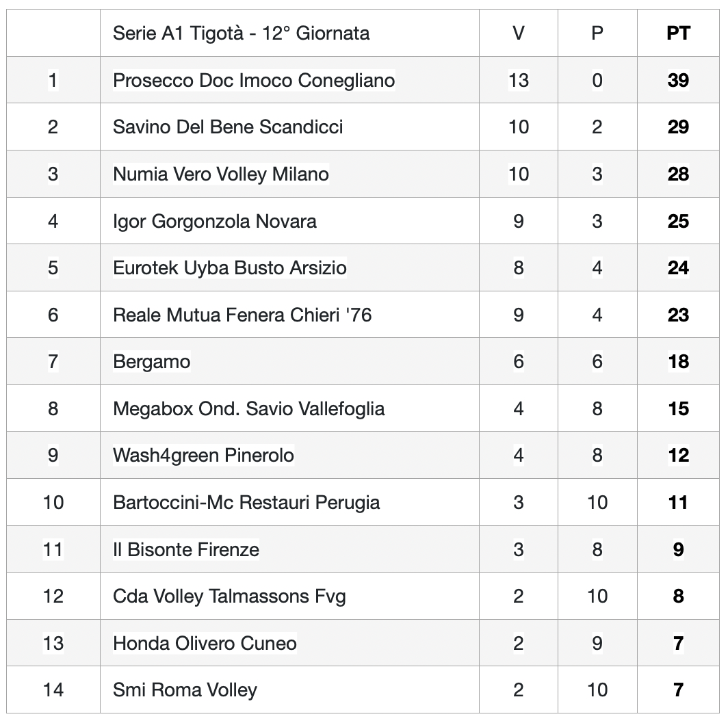Click Bartoccini-Mc Restauri Perugia cell
Image resolution: width=728 pixels, height=721 pixels.
(246, 502)
